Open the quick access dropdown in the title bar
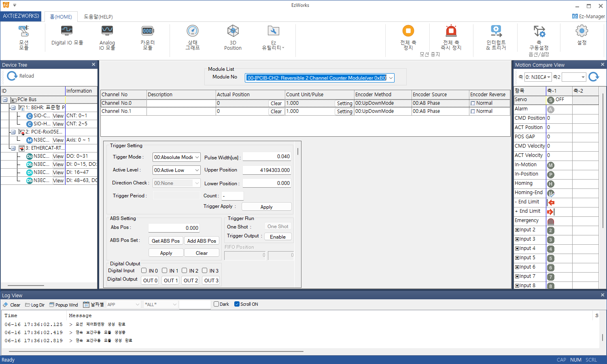 [15, 5]
